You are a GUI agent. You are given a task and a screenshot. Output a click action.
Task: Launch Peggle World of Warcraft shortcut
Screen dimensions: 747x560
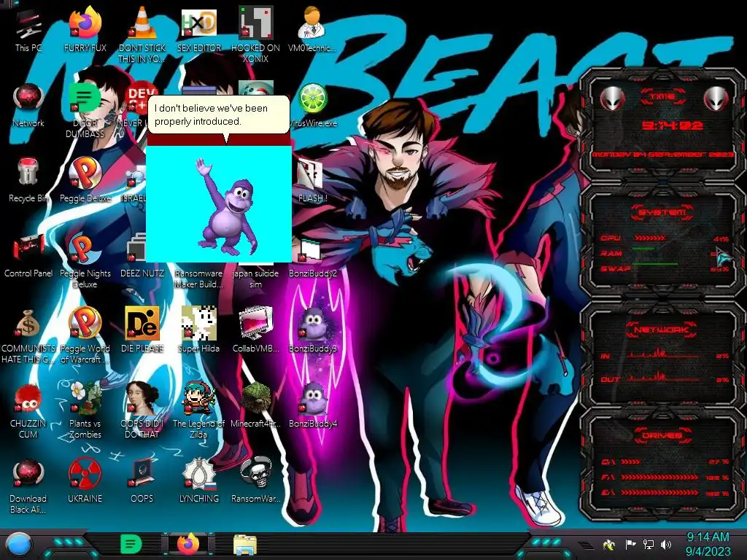click(85, 335)
